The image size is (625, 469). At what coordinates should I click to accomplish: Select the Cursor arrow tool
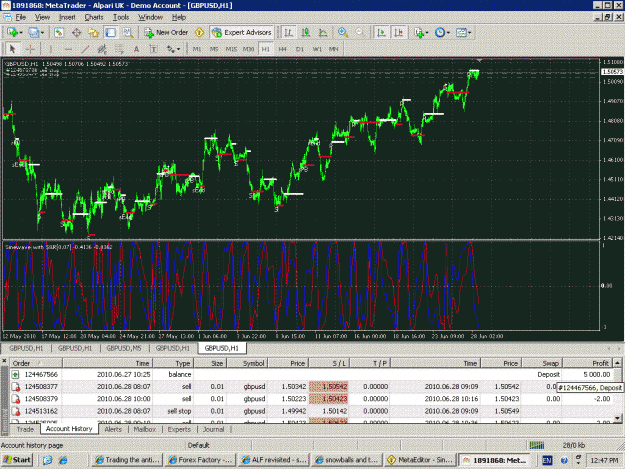[12, 49]
